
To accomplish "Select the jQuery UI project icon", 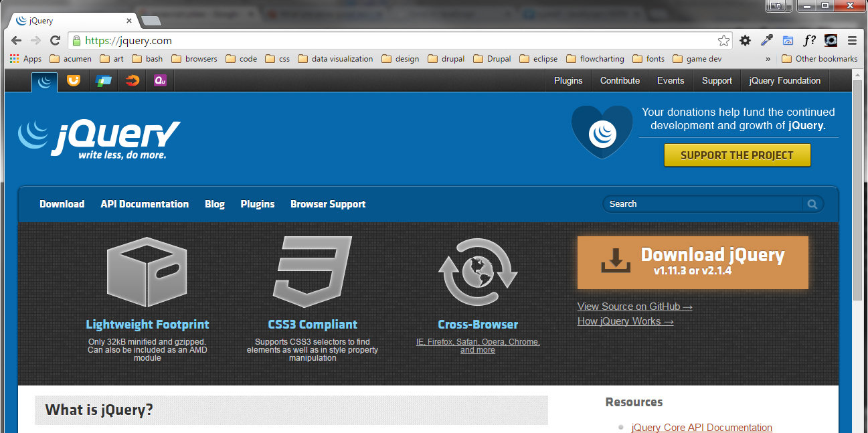I will tap(73, 81).
